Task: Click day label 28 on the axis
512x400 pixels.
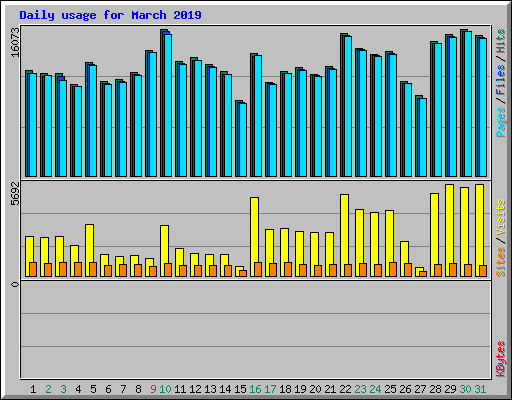Action: pos(435,389)
